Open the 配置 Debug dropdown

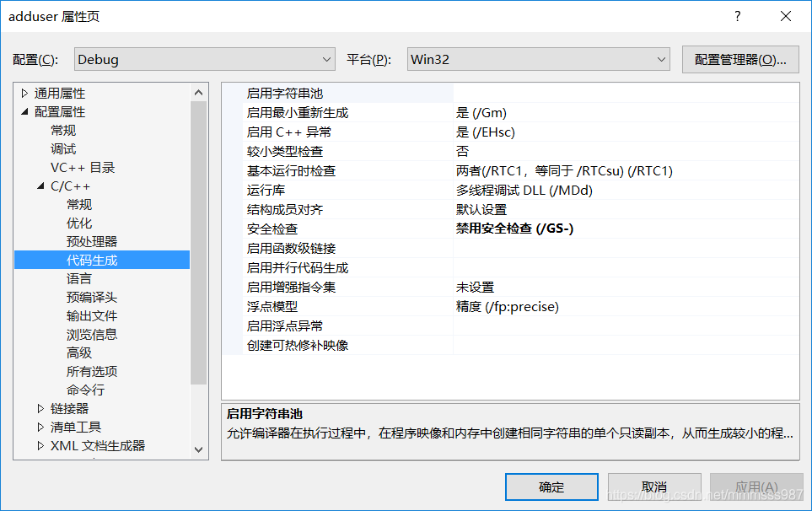point(205,60)
